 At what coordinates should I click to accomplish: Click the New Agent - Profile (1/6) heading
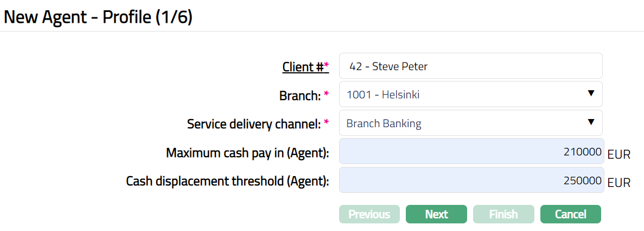(98, 17)
